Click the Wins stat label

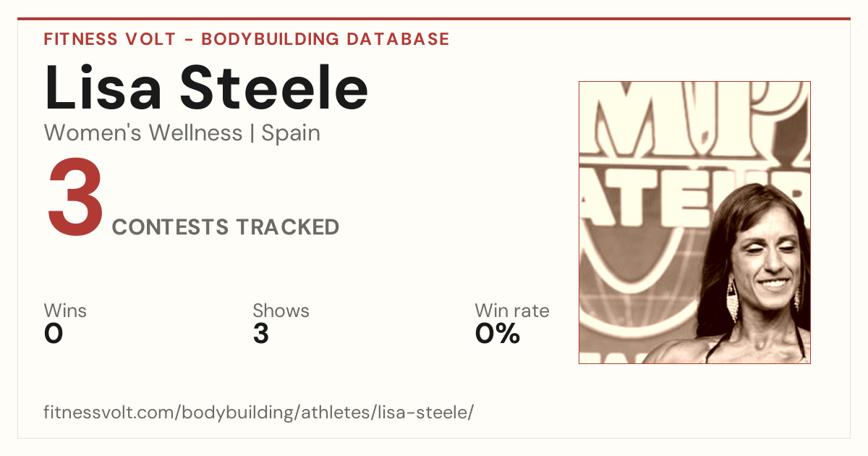65,311
